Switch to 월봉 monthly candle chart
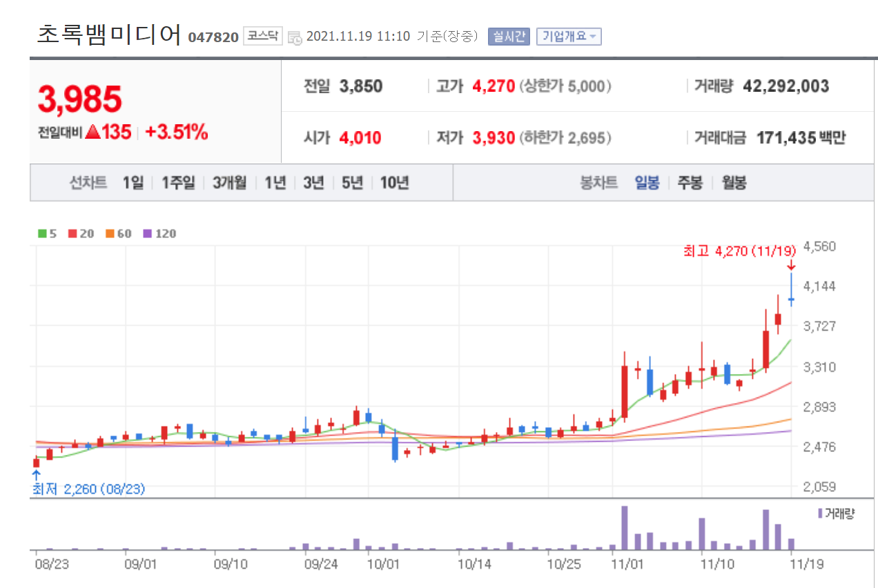The height and width of the screenshot is (588, 878). 734,183
